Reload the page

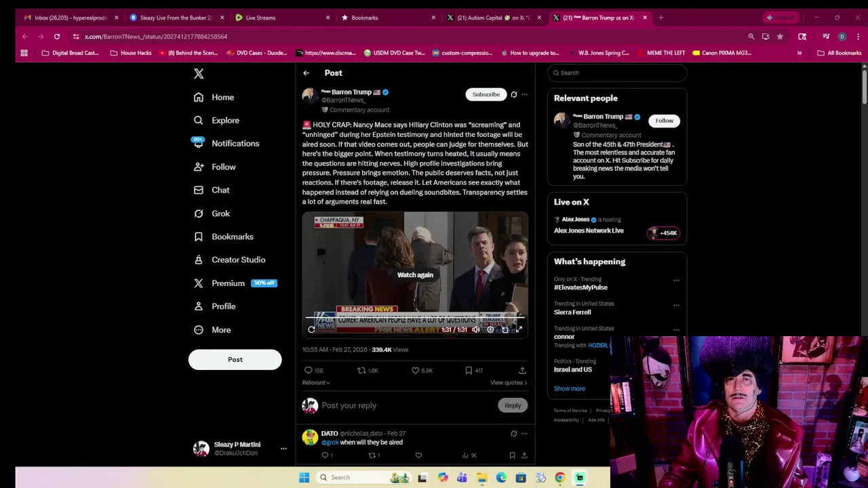(57, 37)
